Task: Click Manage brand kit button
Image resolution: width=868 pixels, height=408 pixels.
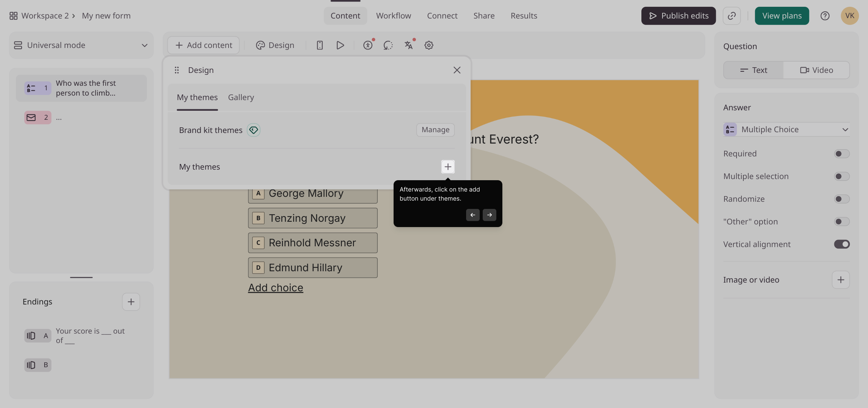Action: pyautogui.click(x=436, y=130)
